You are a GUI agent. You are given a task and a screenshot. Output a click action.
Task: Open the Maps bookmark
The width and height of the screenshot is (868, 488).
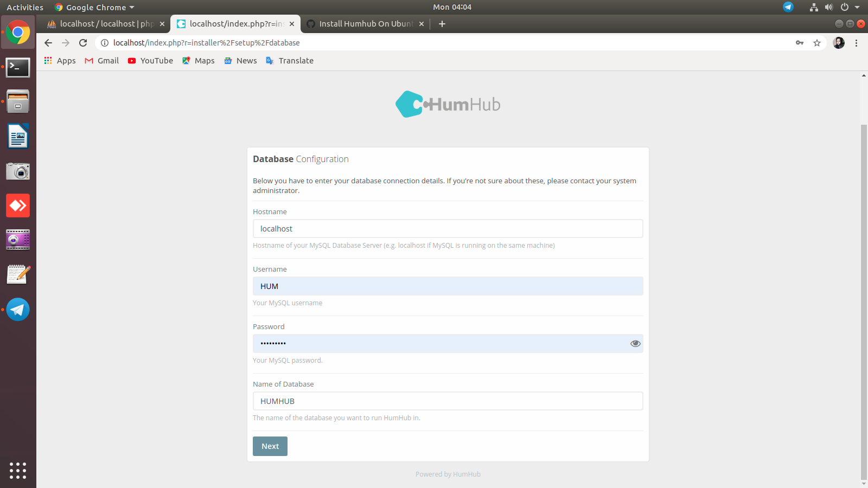tap(199, 61)
